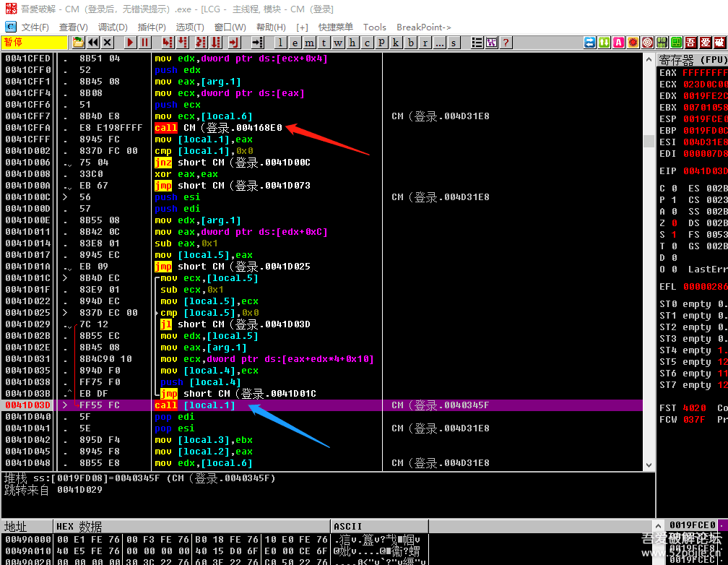This screenshot has width=728, height=565.
Task: Click the Step over icon
Action: [x=182, y=43]
